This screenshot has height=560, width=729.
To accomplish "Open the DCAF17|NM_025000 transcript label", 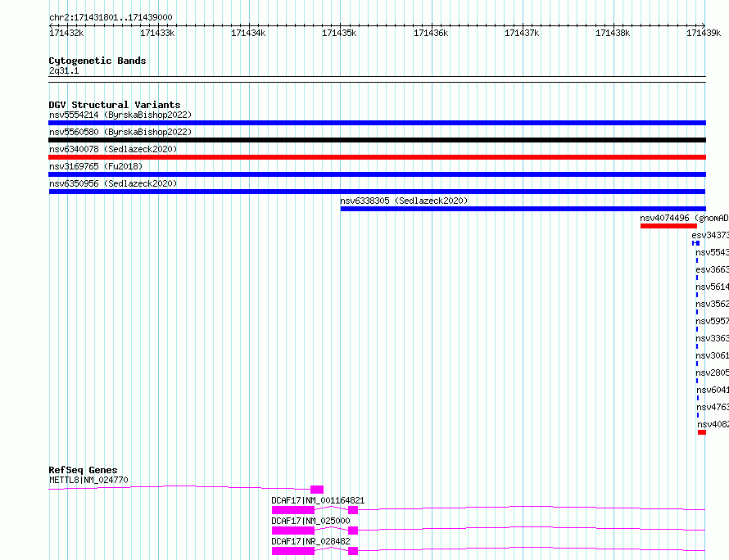I will click(x=310, y=521).
